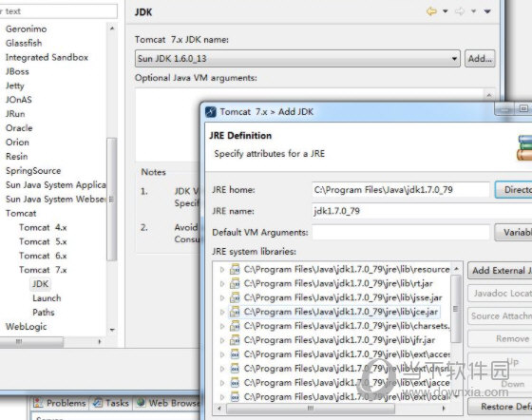This screenshot has width=532, height=420.
Task: Click the Restore Default button
Action: [x=500, y=407]
